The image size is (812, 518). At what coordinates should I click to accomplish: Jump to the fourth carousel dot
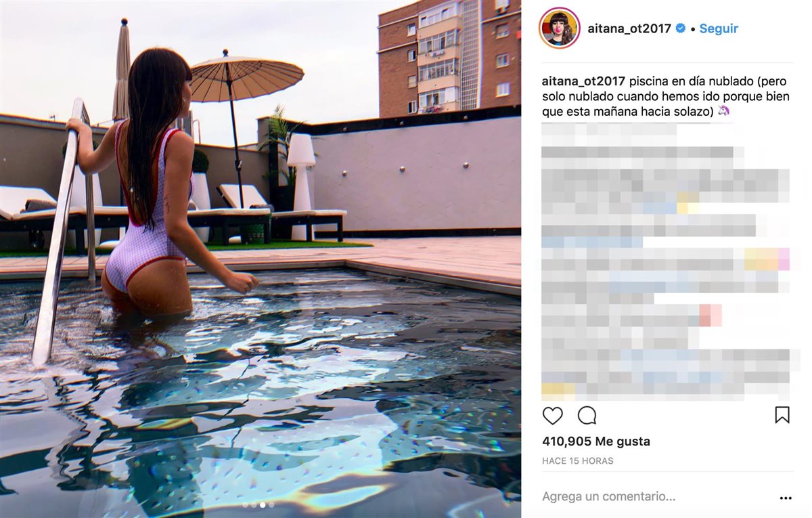pos(271,504)
